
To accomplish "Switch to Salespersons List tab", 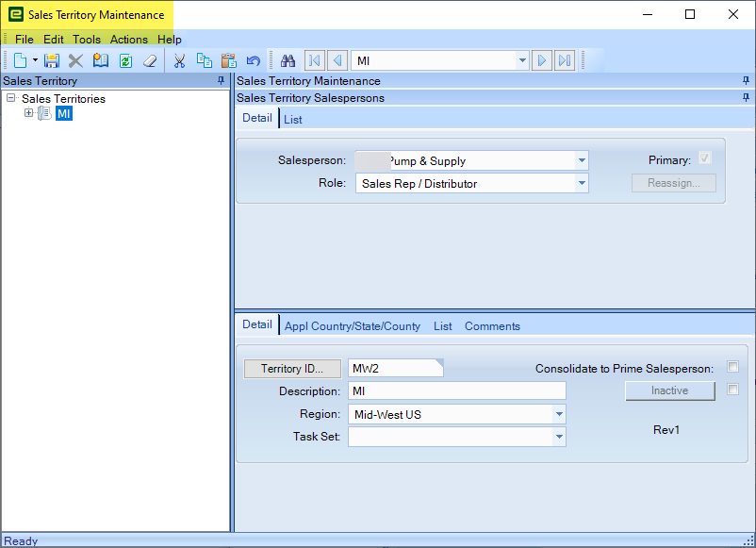I will 292,120.
